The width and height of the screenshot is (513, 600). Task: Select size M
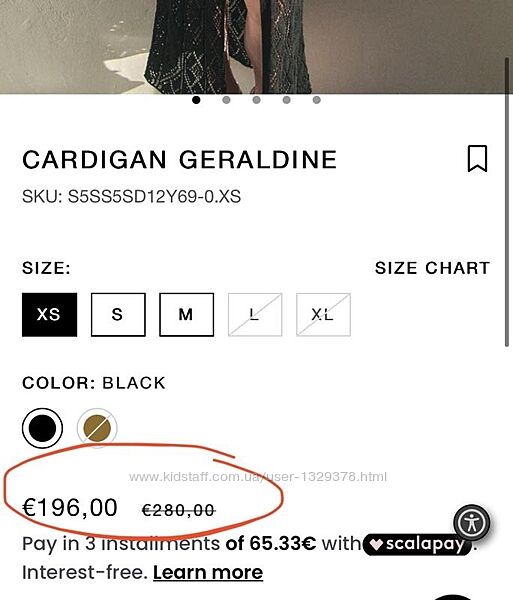pos(186,315)
